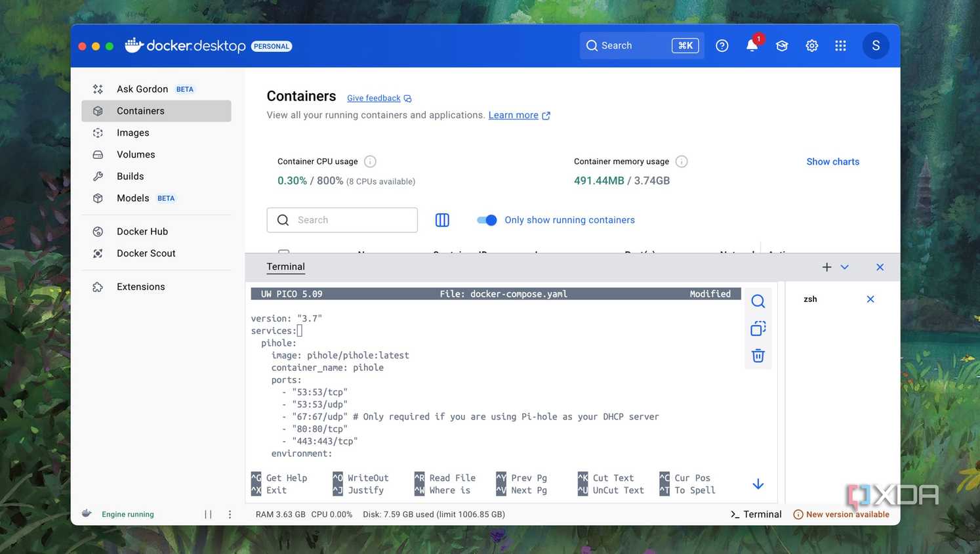Click New version available
The image size is (980, 554).
(x=841, y=515)
